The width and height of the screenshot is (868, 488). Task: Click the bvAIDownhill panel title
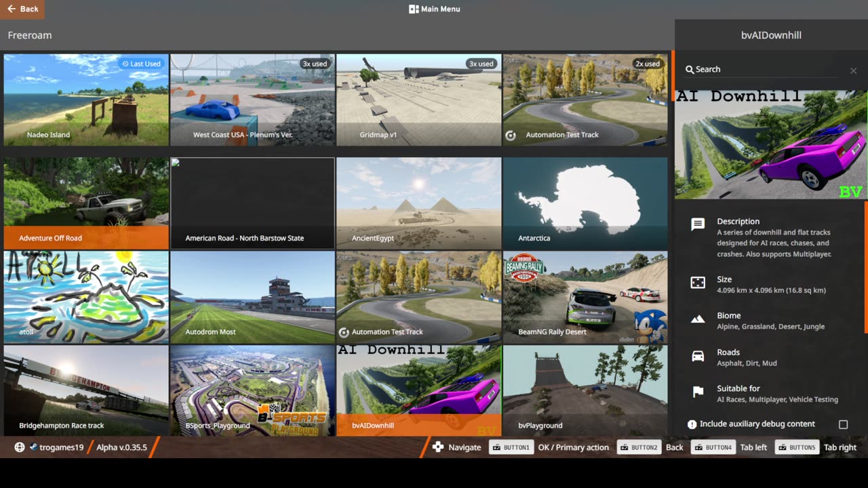[771, 35]
